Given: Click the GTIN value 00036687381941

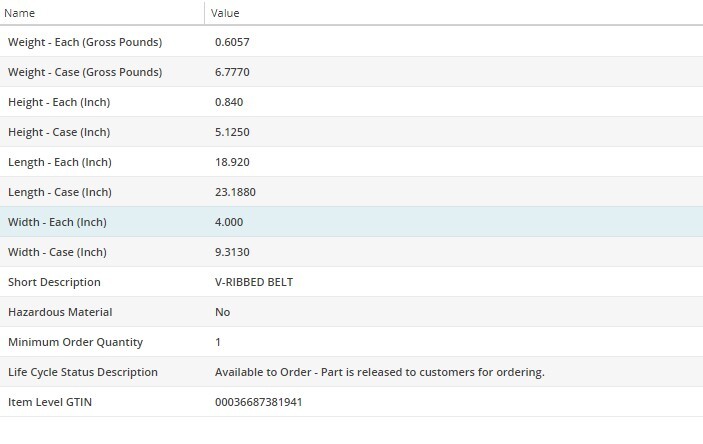Looking at the screenshot, I should point(258,402).
